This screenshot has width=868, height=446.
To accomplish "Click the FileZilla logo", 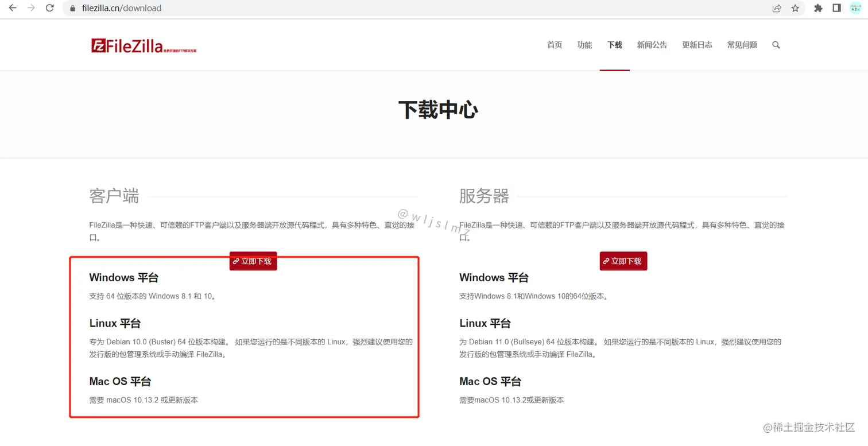I will [x=144, y=46].
